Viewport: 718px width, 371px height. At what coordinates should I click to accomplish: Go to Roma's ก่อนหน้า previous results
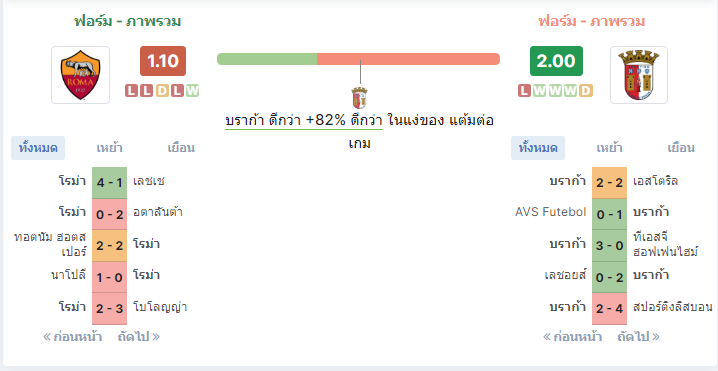(72, 337)
